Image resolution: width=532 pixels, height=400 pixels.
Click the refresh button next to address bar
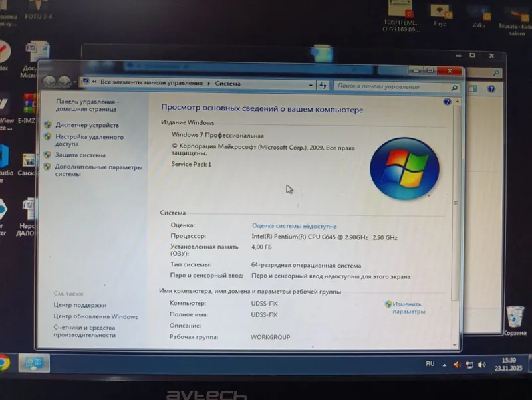click(x=323, y=86)
